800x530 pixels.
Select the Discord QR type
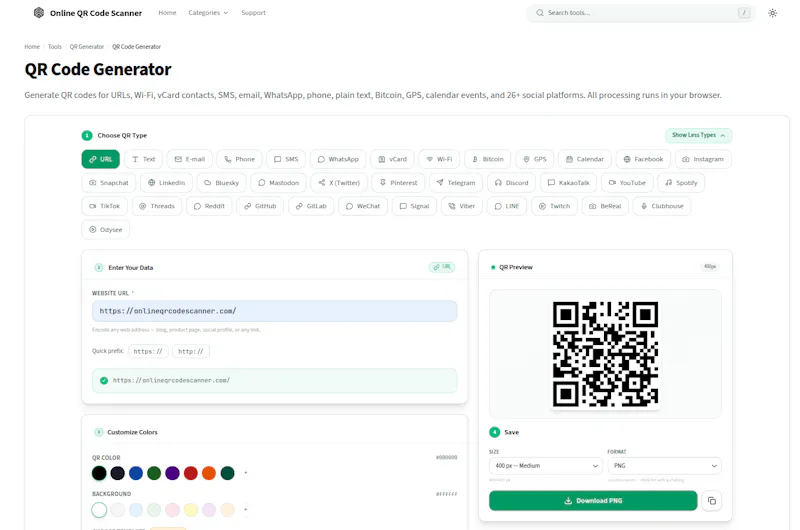pyautogui.click(x=511, y=183)
